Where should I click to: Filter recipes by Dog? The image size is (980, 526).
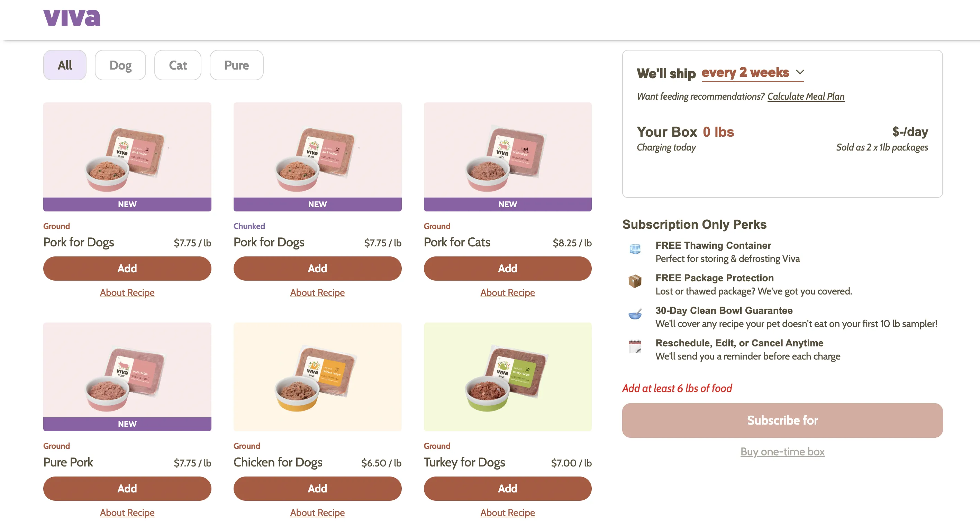pos(120,65)
